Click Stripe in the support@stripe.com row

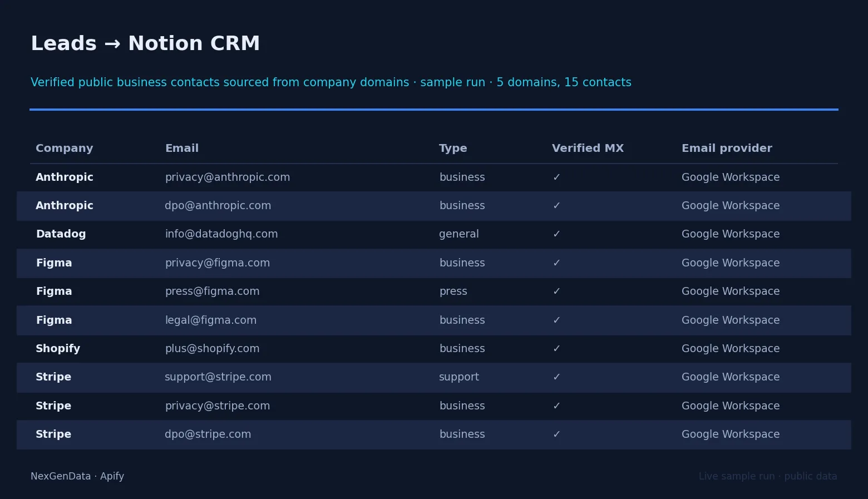tap(53, 377)
